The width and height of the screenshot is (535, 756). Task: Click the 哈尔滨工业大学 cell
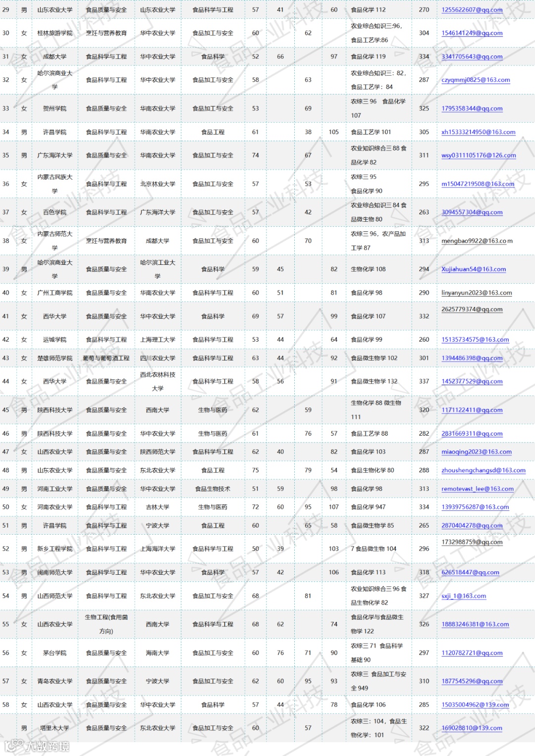[x=158, y=269]
